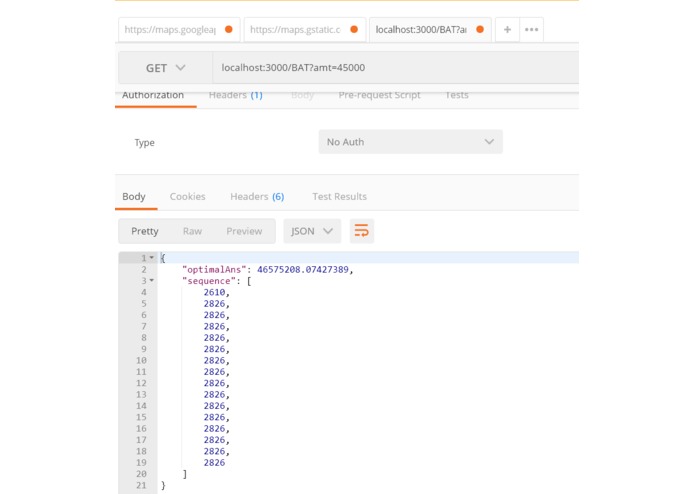Click the "sequence" key text
The image size is (695, 494).
click(x=209, y=281)
